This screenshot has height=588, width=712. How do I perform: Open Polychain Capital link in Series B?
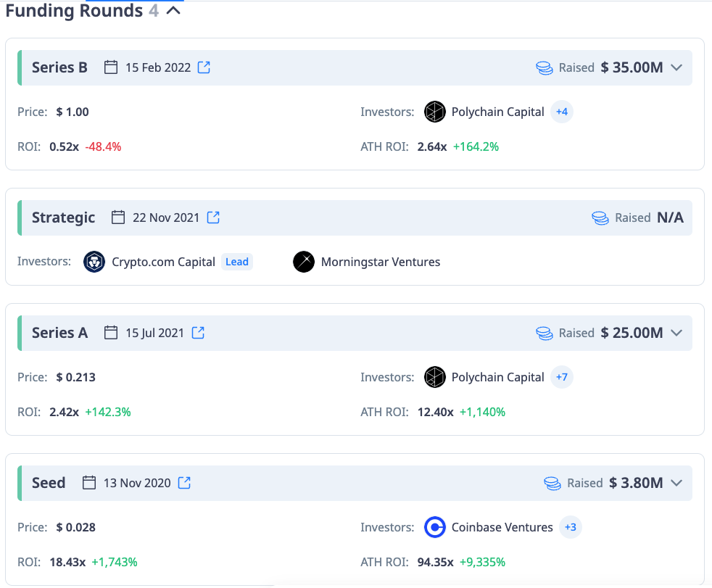[497, 112]
